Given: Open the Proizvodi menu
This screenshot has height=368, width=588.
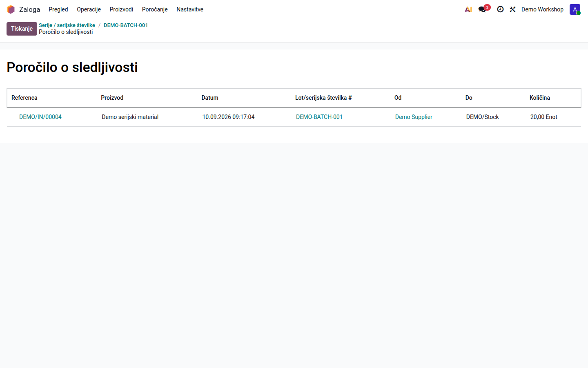Looking at the screenshot, I should coord(121,9).
